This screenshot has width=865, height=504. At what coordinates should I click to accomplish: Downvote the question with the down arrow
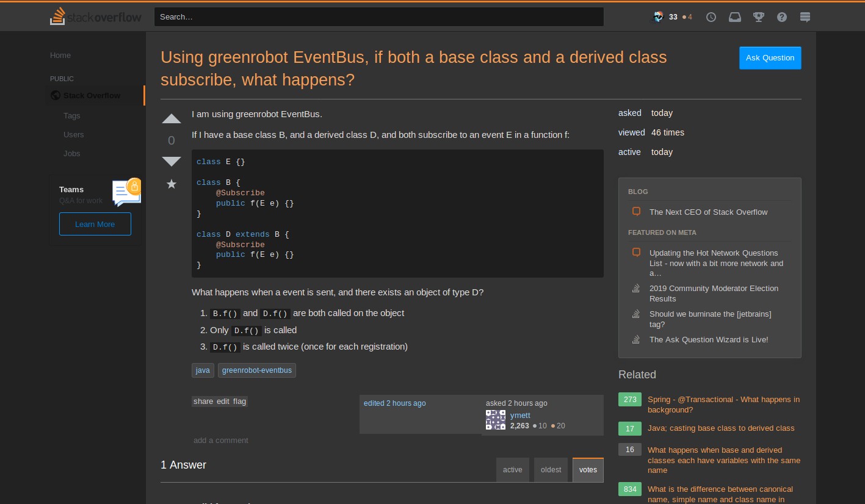(x=172, y=161)
